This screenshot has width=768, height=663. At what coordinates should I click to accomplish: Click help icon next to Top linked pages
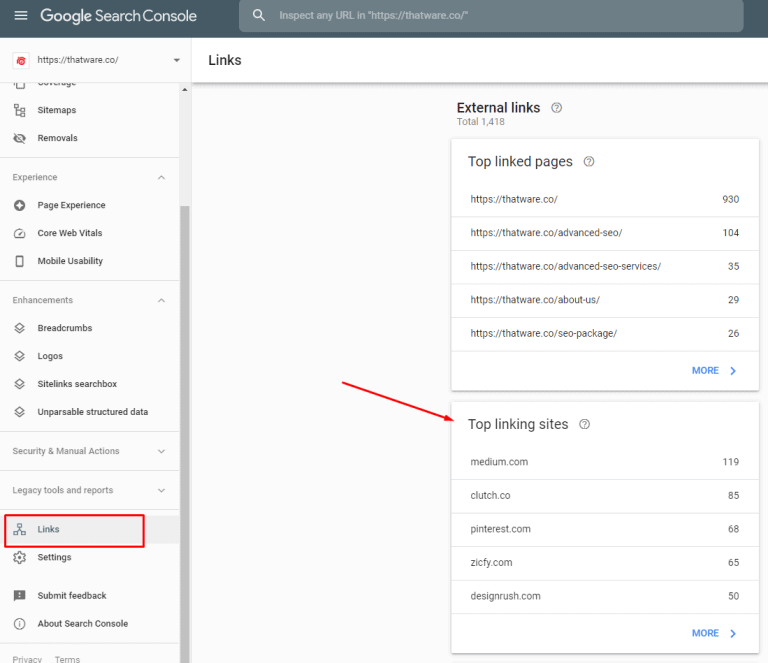(x=589, y=162)
